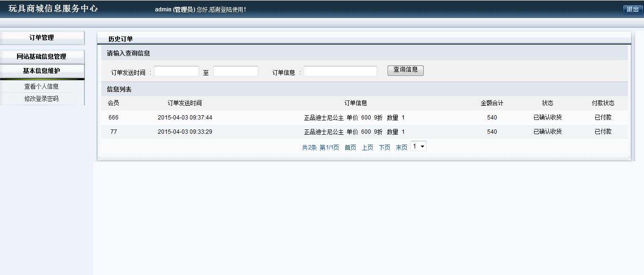Open 修改登录密码 in the sidebar
Image resolution: width=644 pixels, height=275 pixels.
(42, 99)
